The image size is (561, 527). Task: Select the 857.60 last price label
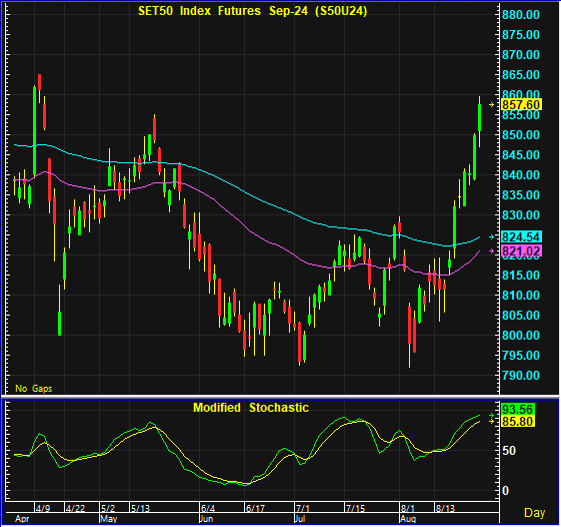coord(521,105)
